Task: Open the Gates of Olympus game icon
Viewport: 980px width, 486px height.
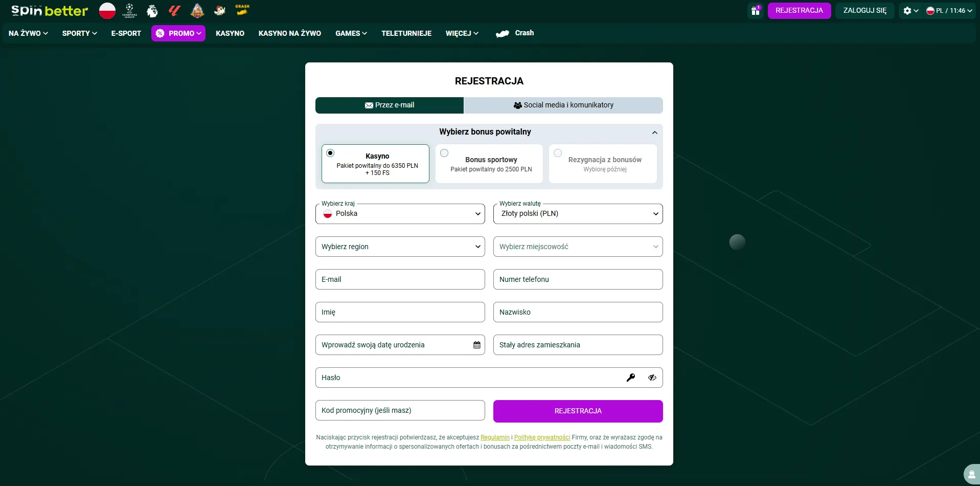Action: point(197,10)
